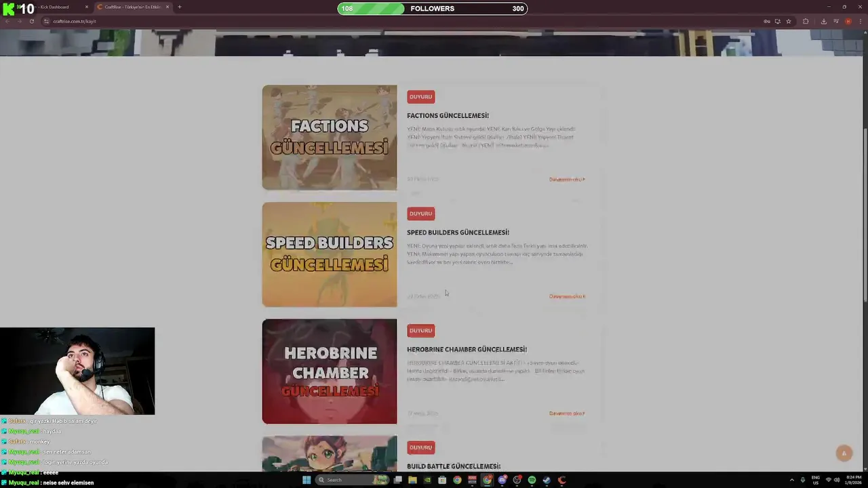The image size is (868, 488).
Task: Open the SPEED BUILDERS GÜNCELLEMESİ! headline
Action: pos(458,232)
